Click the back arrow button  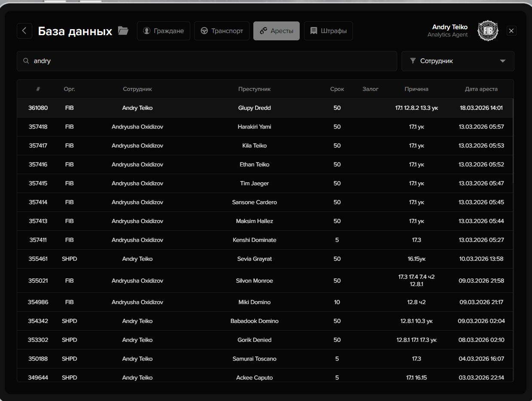pyautogui.click(x=24, y=31)
